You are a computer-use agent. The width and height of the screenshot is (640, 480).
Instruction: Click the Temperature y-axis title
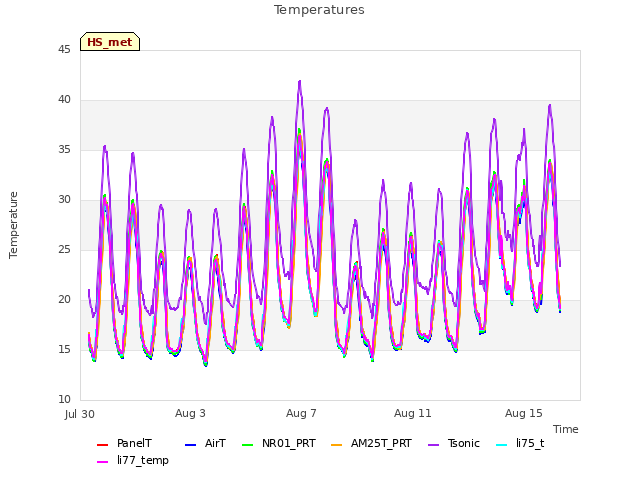[x=13, y=225]
